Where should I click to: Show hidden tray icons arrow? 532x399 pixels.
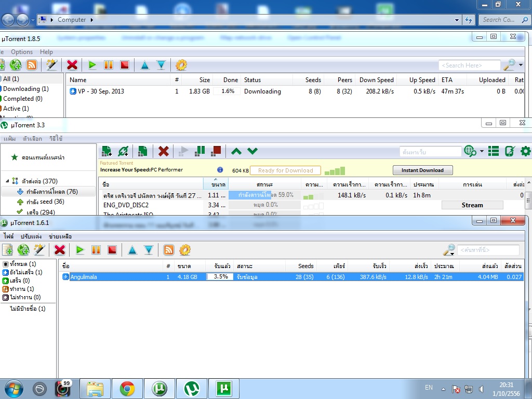[x=443, y=389]
